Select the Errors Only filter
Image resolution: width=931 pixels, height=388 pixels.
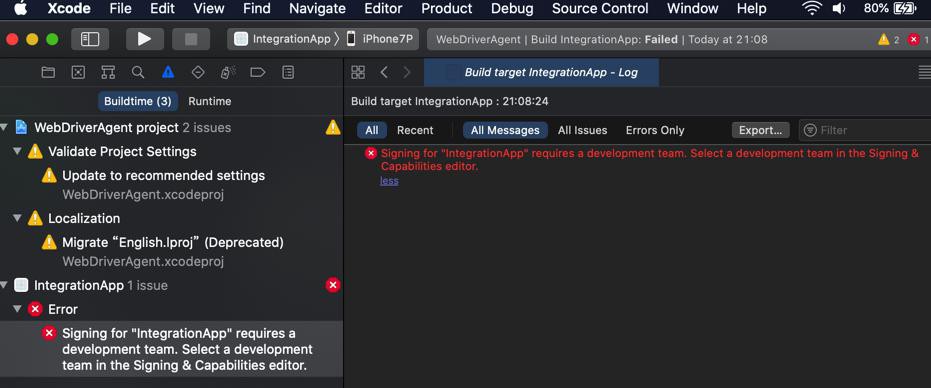(x=655, y=130)
